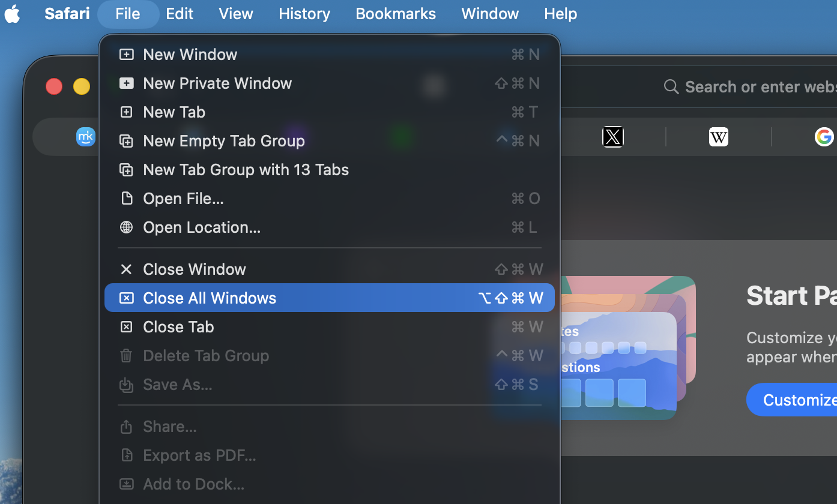Click the magnifier icon in address bar
This screenshot has width=837, height=504.
(671, 87)
